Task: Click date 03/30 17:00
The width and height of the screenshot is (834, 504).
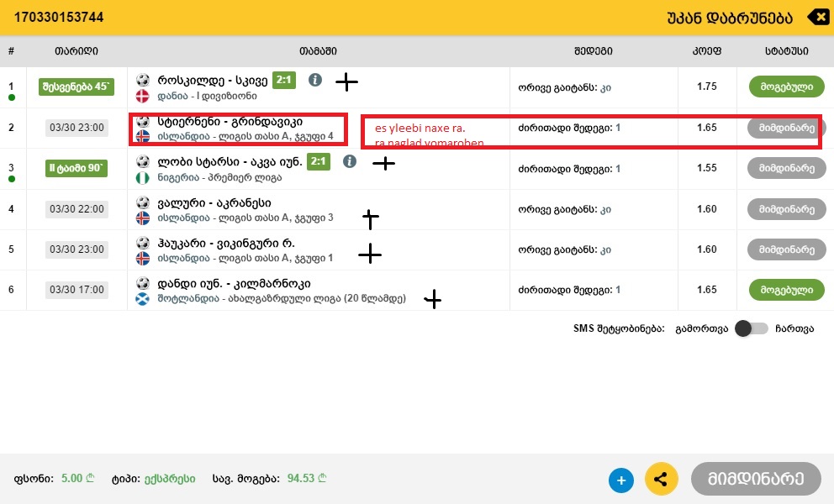Action: [77, 290]
